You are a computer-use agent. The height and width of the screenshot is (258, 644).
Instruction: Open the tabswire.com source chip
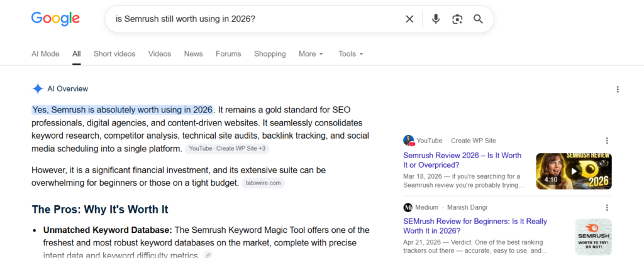point(264,183)
